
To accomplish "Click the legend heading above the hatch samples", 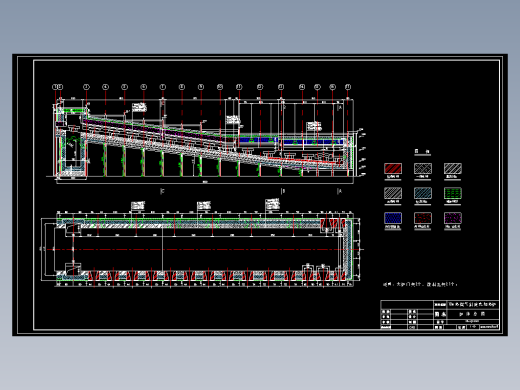I will 422,152.
